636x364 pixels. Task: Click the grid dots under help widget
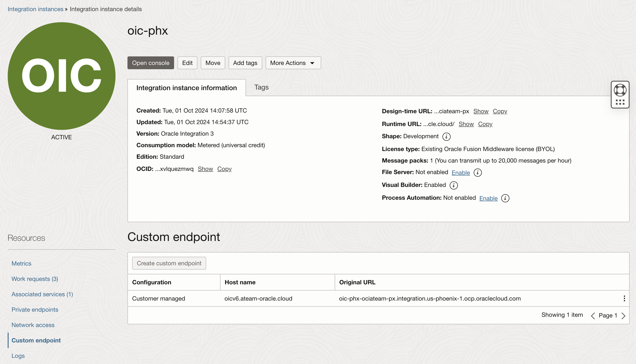tap(620, 102)
